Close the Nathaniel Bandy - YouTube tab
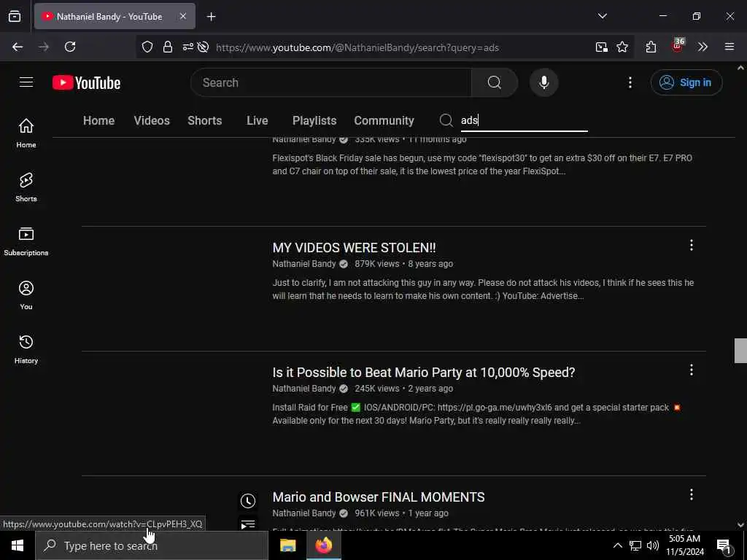The image size is (747, 560). (183, 16)
